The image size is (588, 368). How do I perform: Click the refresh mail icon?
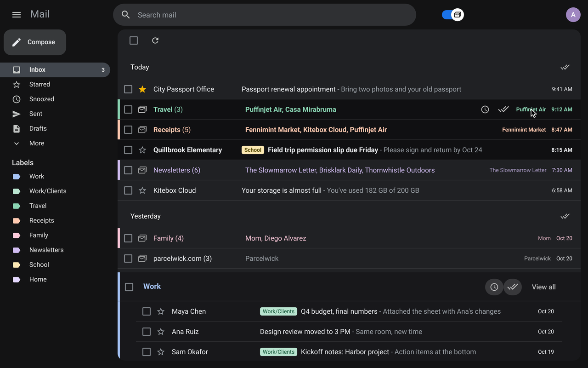click(x=155, y=40)
